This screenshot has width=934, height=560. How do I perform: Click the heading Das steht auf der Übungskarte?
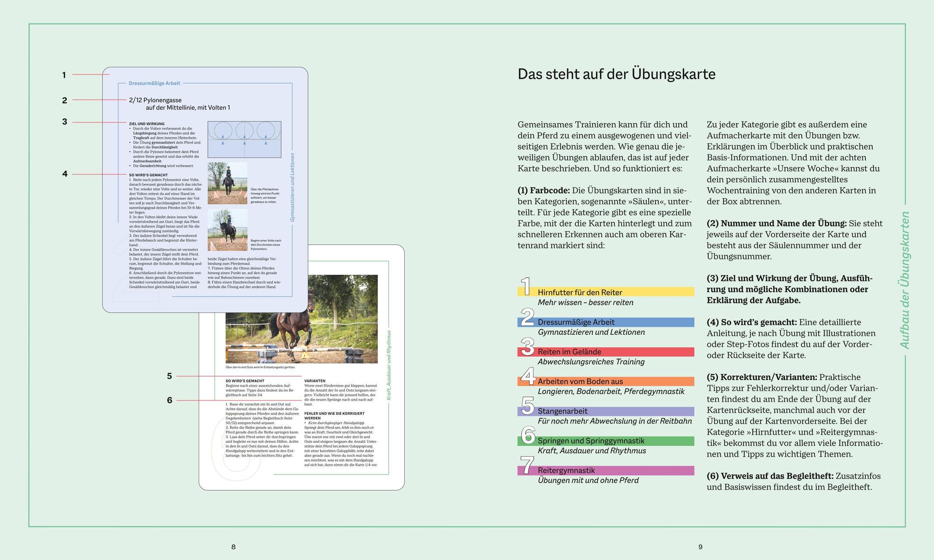point(616,74)
